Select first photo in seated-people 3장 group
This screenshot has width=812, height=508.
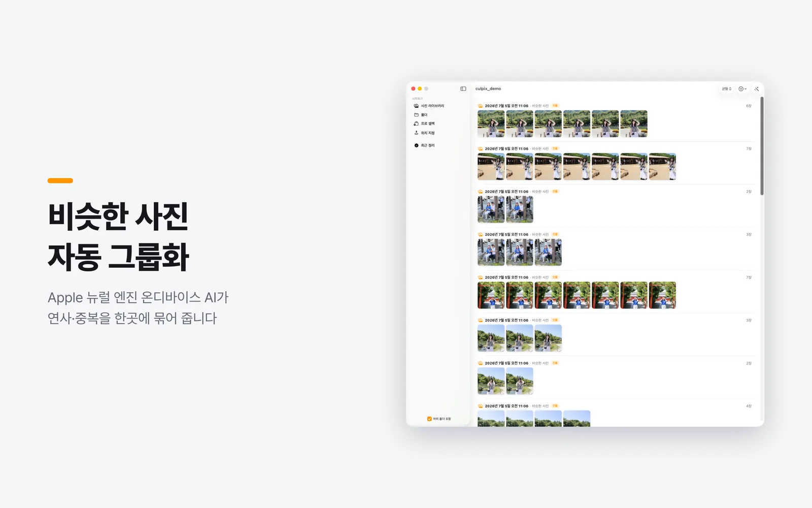click(x=491, y=252)
